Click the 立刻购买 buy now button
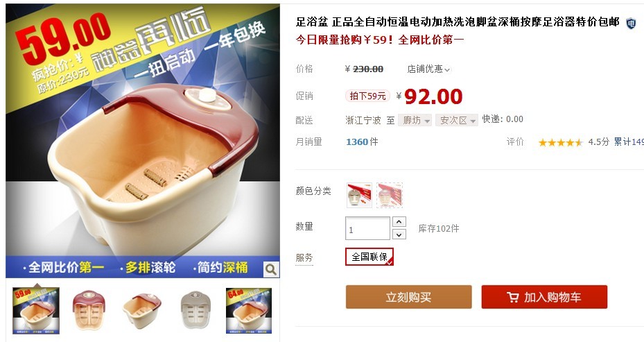 pyautogui.click(x=408, y=297)
